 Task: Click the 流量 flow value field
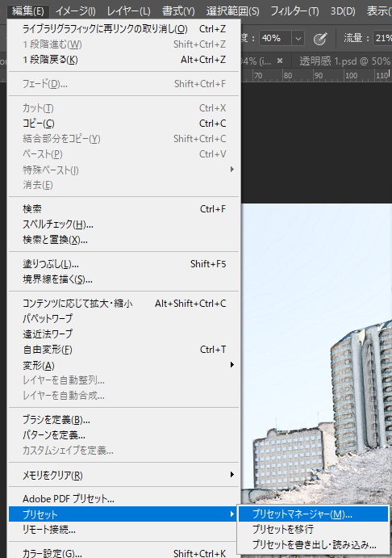(x=383, y=38)
